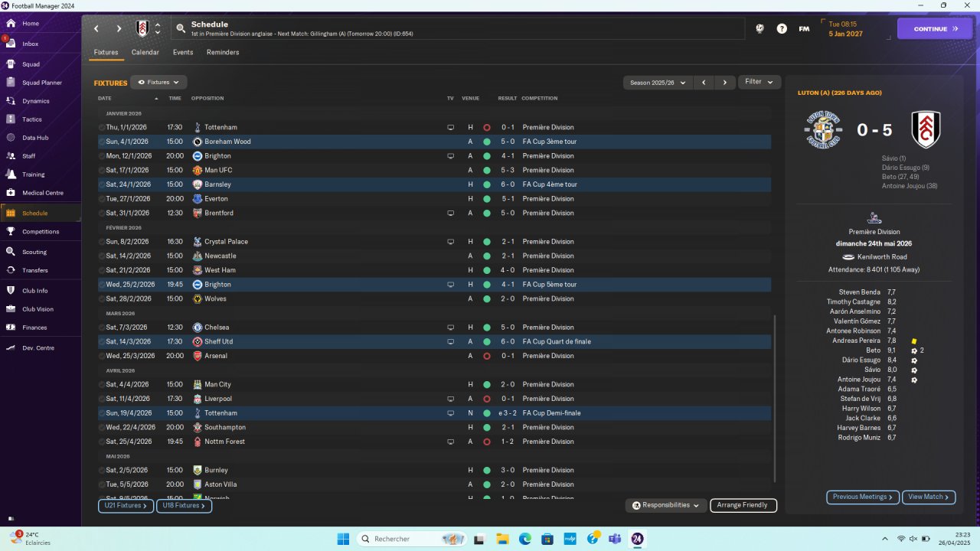Open the Tactics icon in sidebar
This screenshot has height=551, width=980.
pos(11,119)
